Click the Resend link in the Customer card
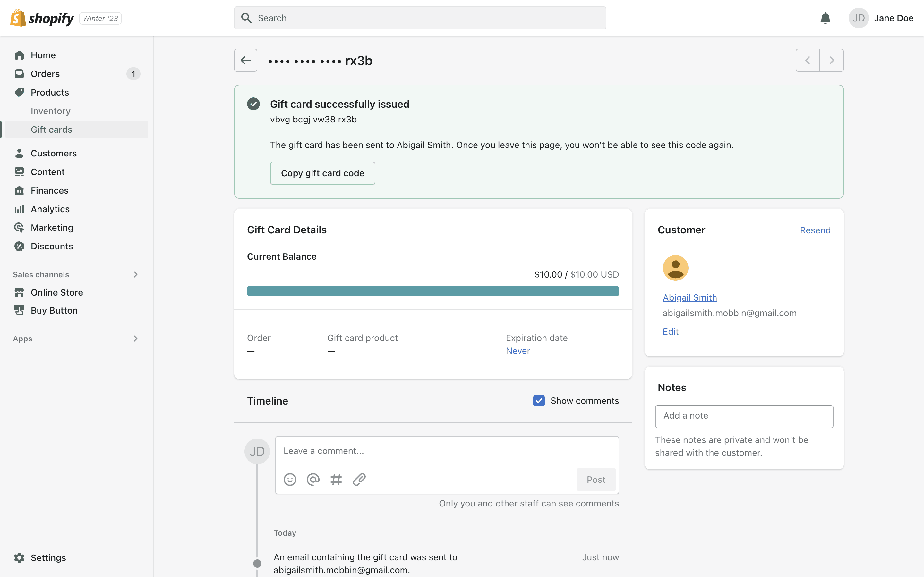The width and height of the screenshot is (924, 577). click(815, 230)
